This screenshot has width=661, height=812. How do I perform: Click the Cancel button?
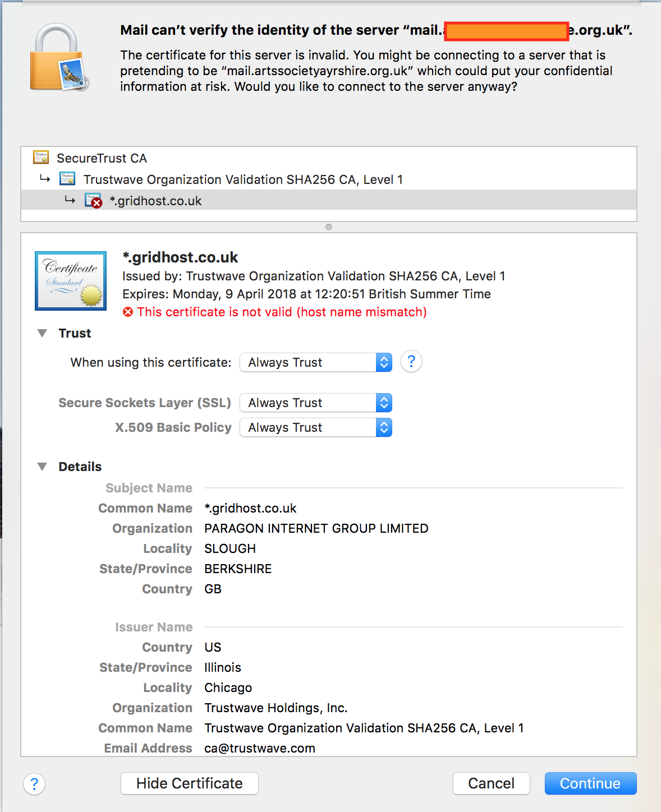pos(492,783)
